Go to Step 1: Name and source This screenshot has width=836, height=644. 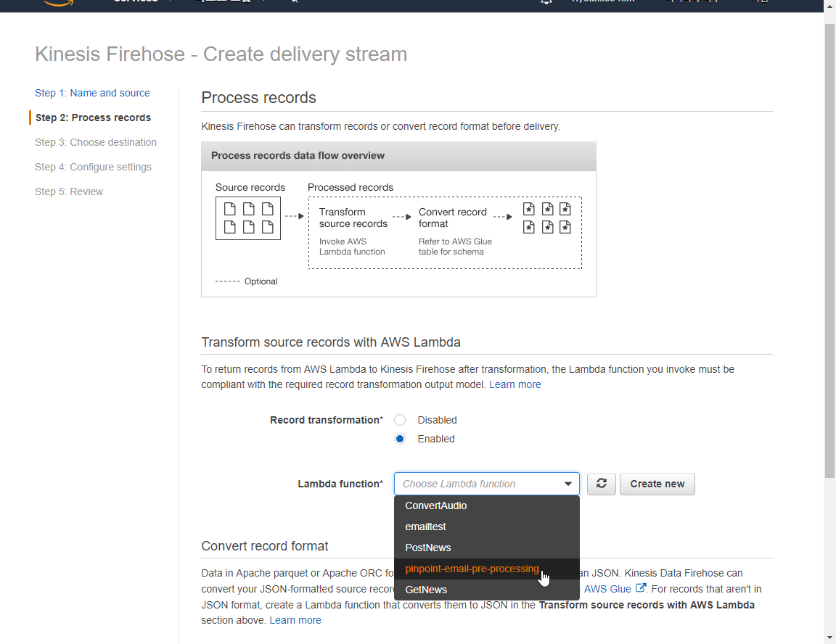pos(92,93)
